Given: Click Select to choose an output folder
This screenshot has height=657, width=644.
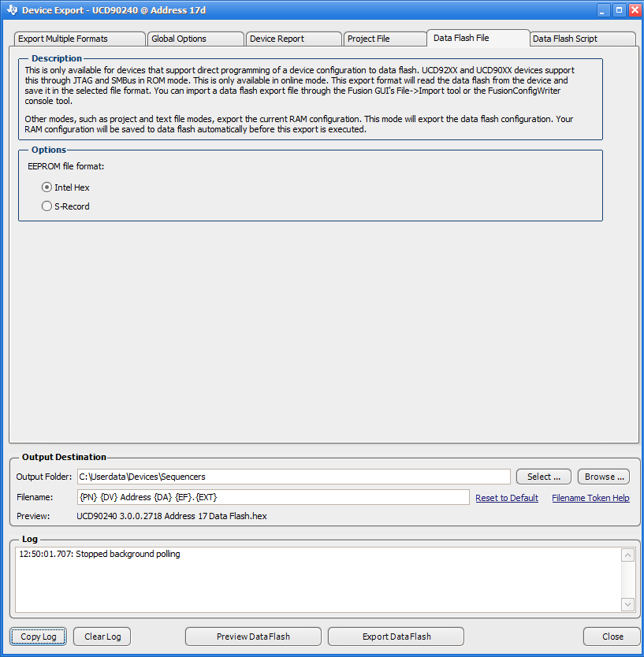Looking at the screenshot, I should tap(543, 476).
